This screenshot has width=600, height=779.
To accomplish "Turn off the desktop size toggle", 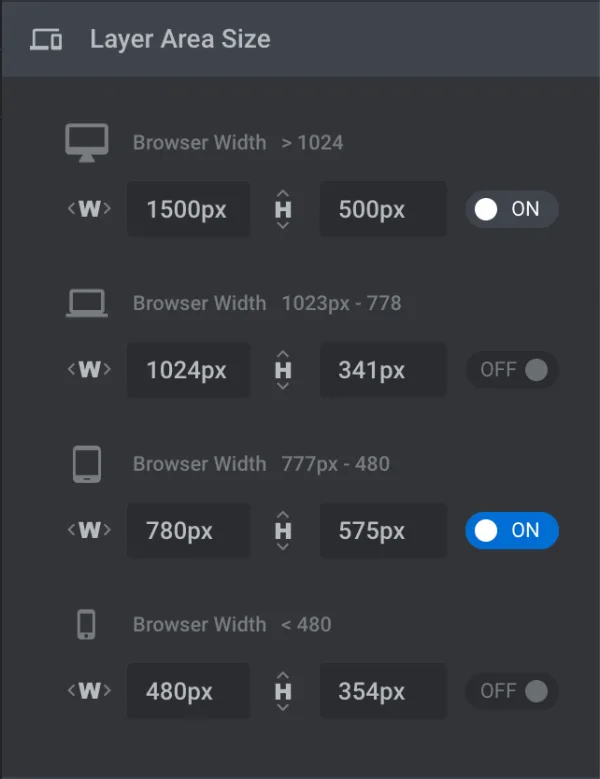I will (511, 209).
